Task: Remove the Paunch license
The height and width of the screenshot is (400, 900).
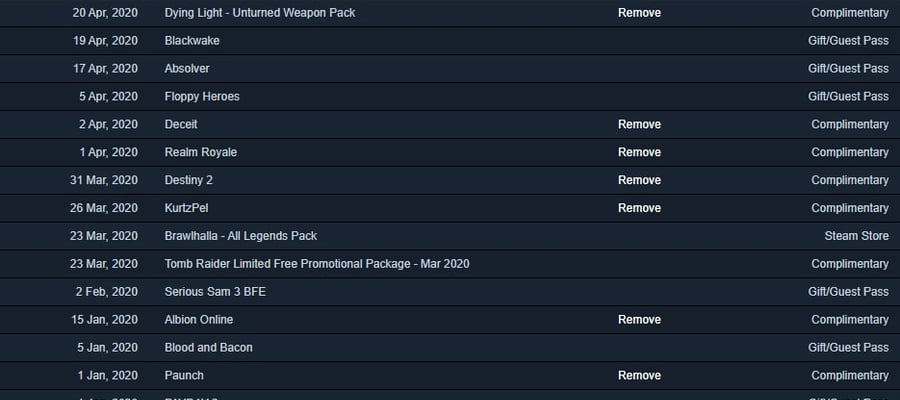Action: [x=639, y=375]
